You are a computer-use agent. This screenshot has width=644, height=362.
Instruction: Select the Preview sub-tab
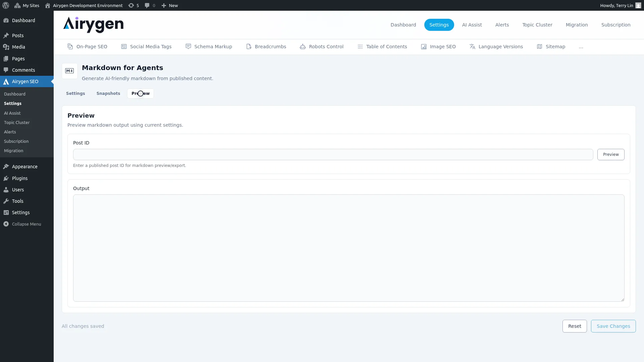(141, 94)
